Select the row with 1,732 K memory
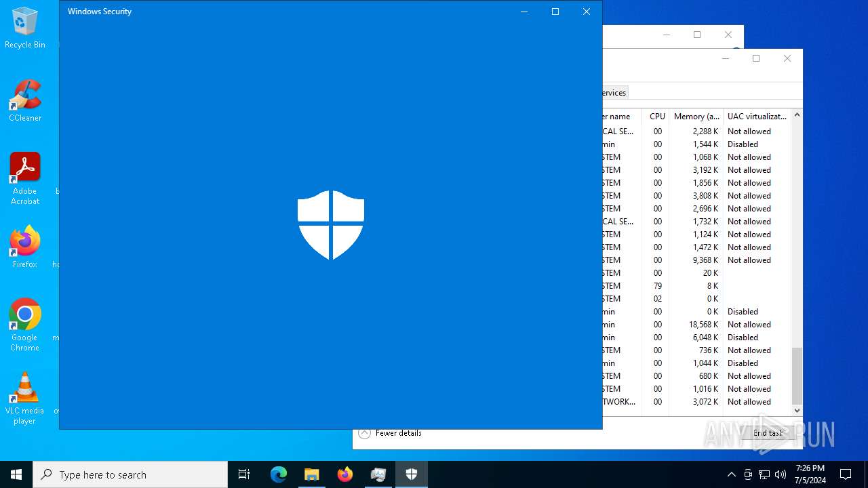 point(696,222)
